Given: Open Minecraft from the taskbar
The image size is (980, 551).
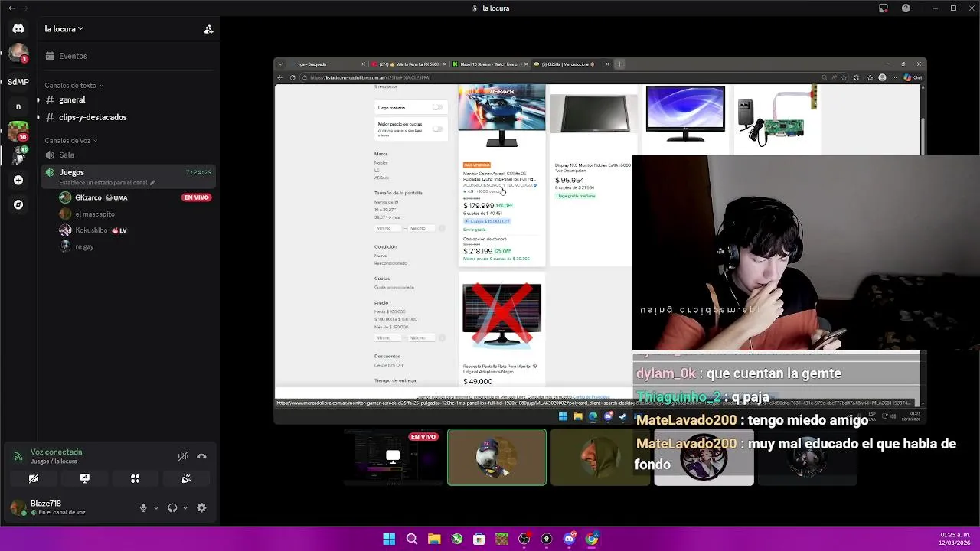Looking at the screenshot, I should (x=501, y=539).
